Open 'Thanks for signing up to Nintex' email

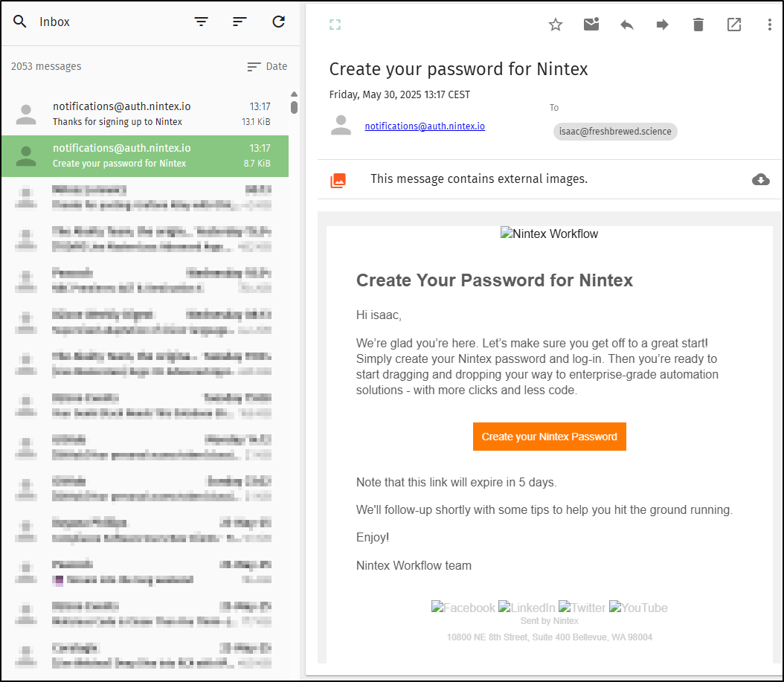(x=145, y=114)
